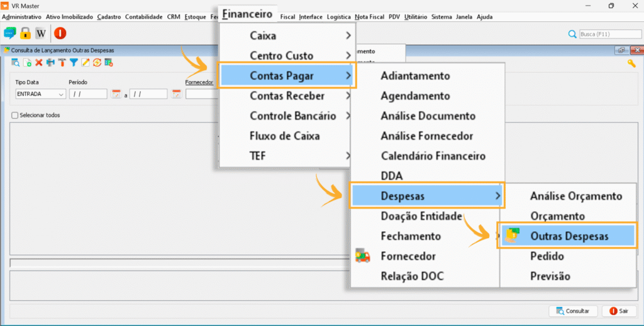Click the red exit icon in main toolbar
The height and width of the screenshot is (326, 644).
tap(60, 33)
